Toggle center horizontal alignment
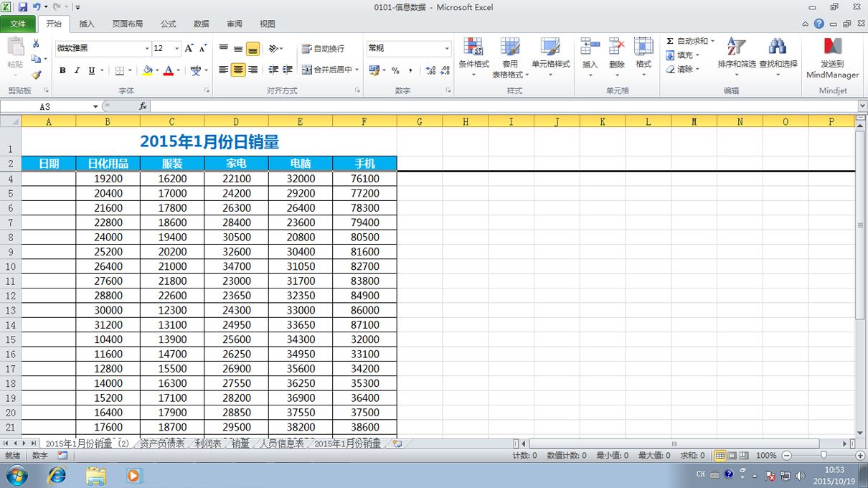 click(238, 70)
